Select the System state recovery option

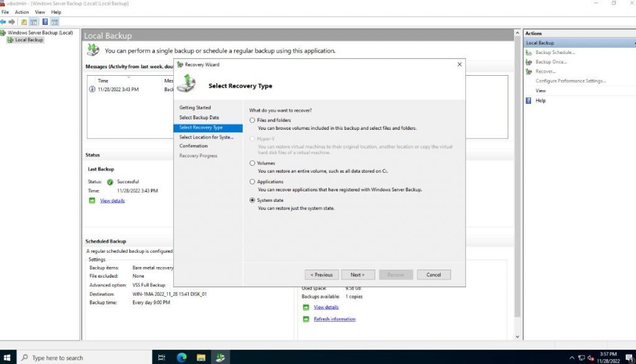click(252, 200)
